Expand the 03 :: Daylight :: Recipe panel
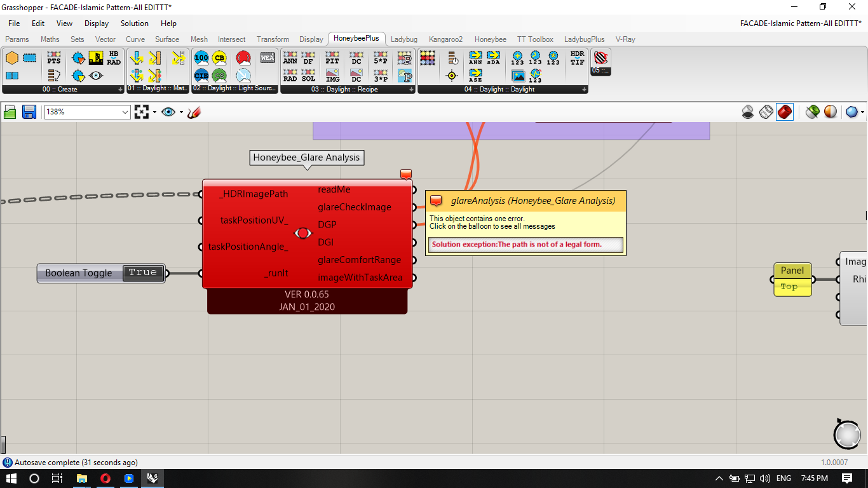This screenshot has height=488, width=868. tap(411, 90)
